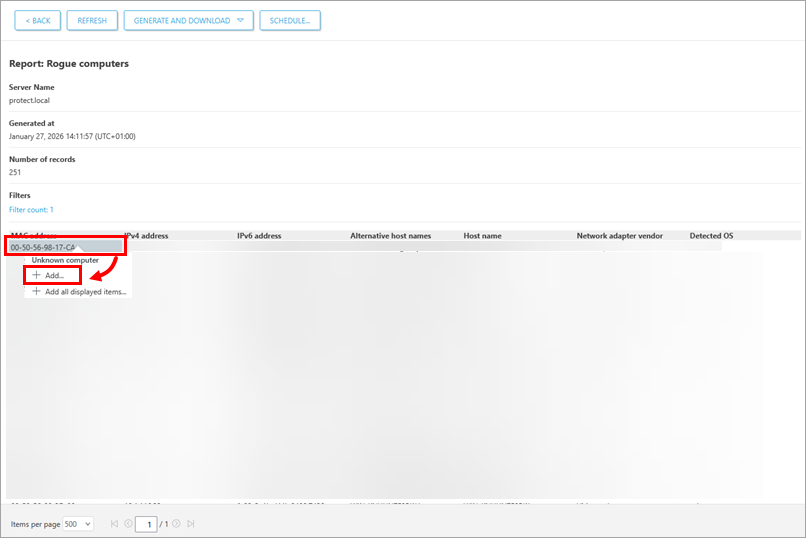Go to the next page of results
Image resolution: width=806 pixels, height=538 pixels.
pyautogui.click(x=177, y=524)
